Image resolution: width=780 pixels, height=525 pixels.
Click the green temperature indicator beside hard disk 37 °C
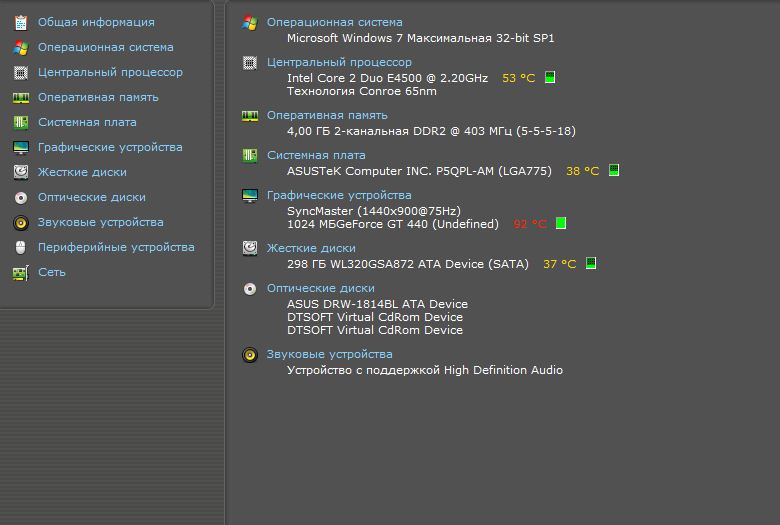pyautogui.click(x=590, y=263)
